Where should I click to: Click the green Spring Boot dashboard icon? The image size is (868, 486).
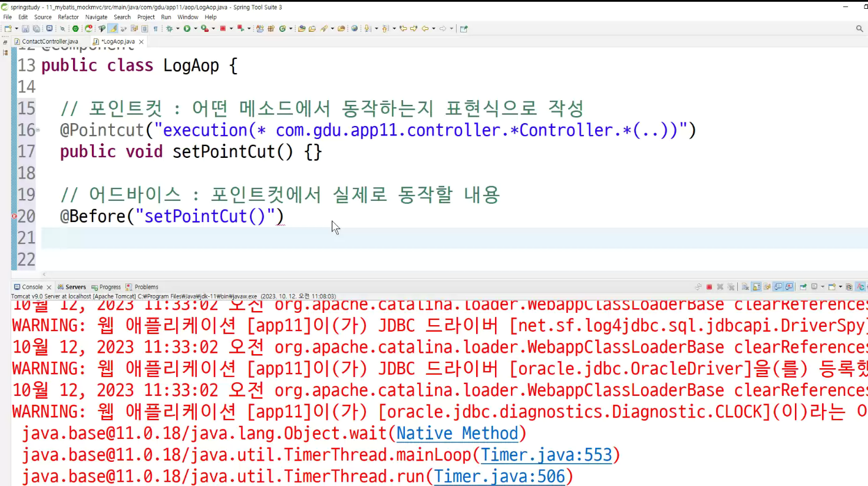click(75, 28)
